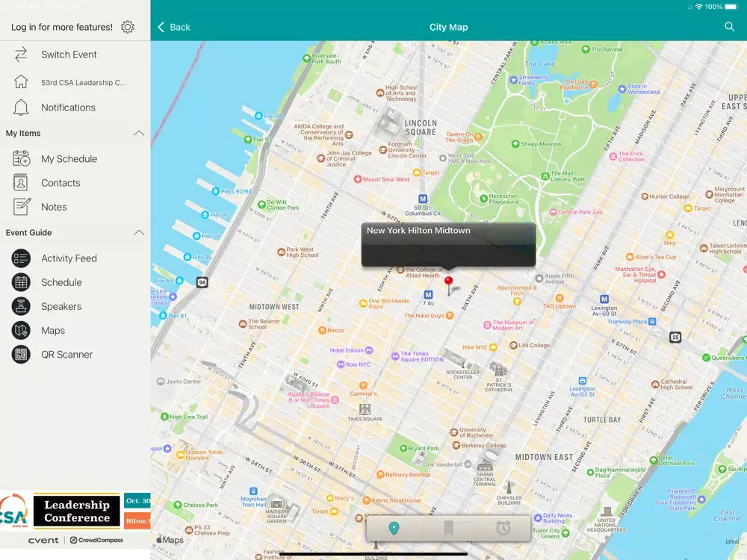Image resolution: width=747 pixels, height=560 pixels.
Task: Select the Bryant Park map marker
Action: click(404, 449)
